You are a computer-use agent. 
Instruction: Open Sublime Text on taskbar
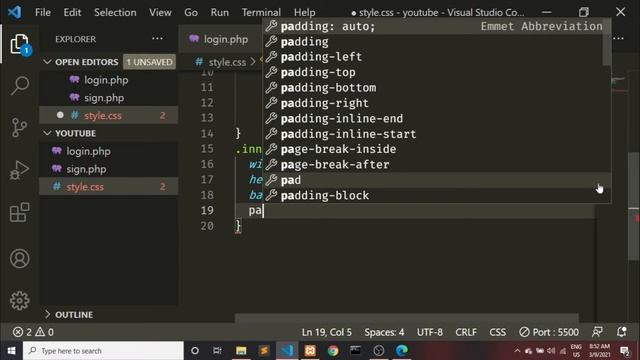(x=264, y=351)
